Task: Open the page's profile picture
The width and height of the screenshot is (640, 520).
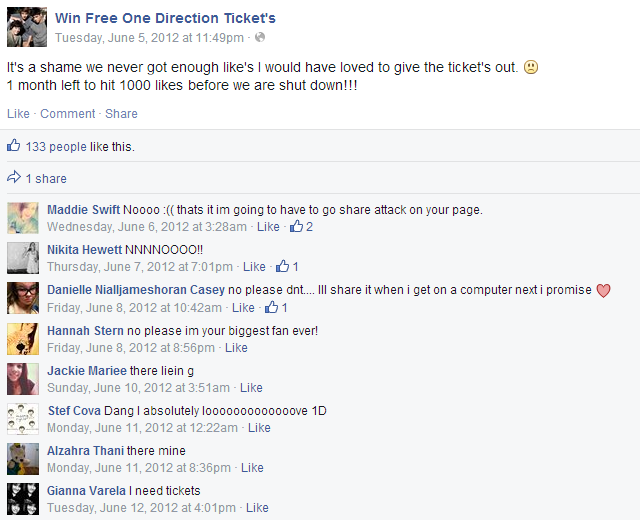Action: point(27,27)
